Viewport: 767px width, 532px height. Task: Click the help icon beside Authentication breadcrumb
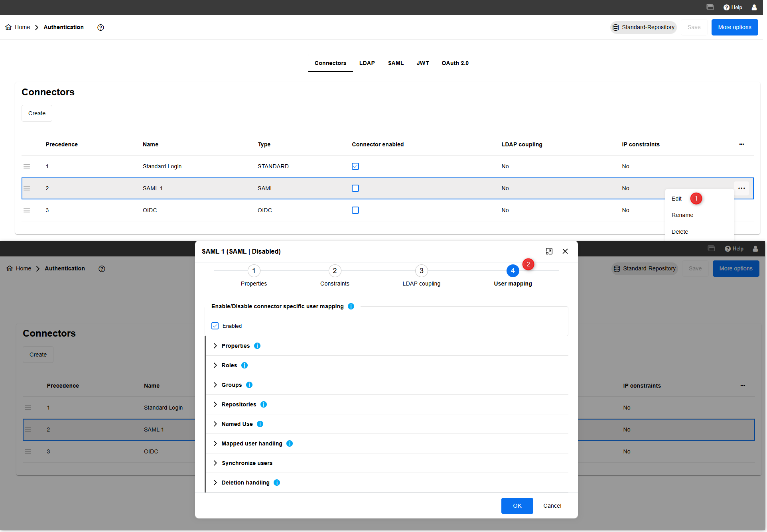[x=101, y=28]
